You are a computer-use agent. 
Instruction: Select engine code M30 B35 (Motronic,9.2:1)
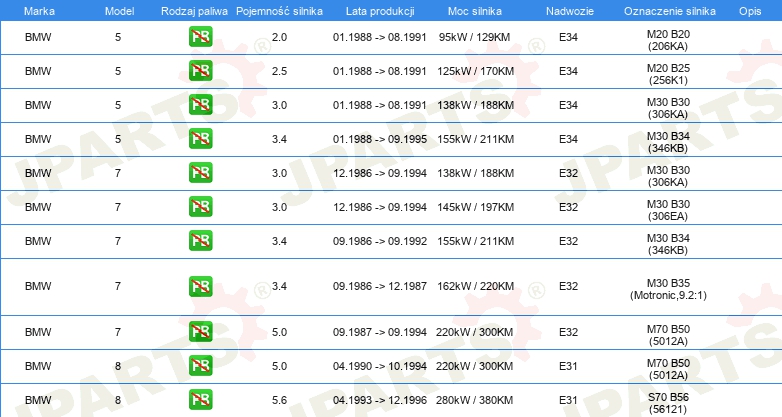coord(668,289)
